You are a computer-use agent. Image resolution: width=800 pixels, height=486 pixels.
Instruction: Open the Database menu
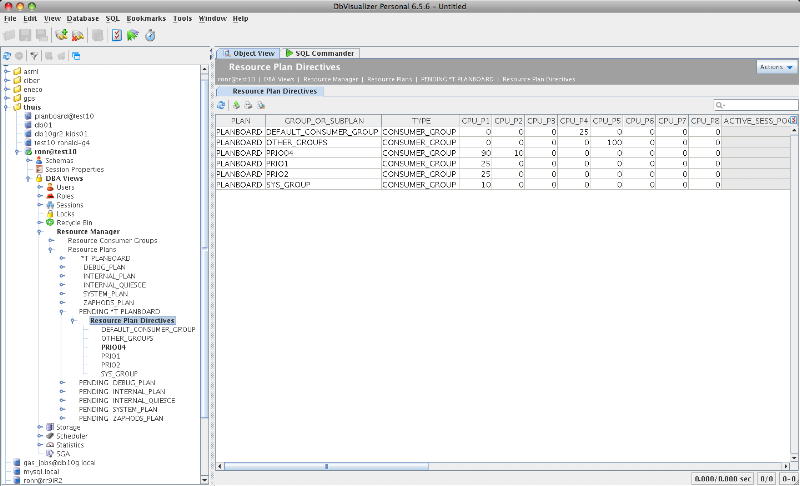pos(83,18)
